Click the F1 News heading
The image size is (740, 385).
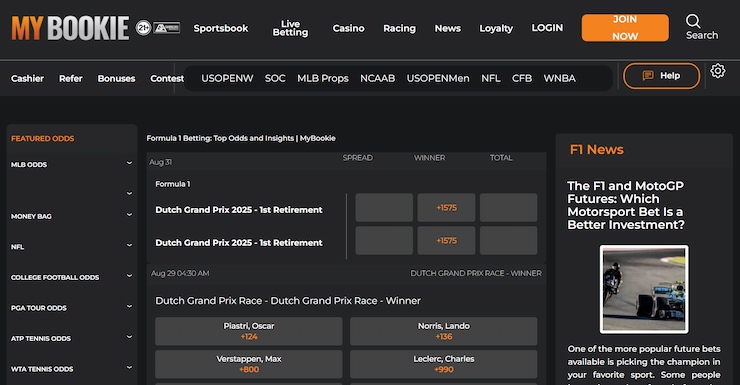coord(597,150)
